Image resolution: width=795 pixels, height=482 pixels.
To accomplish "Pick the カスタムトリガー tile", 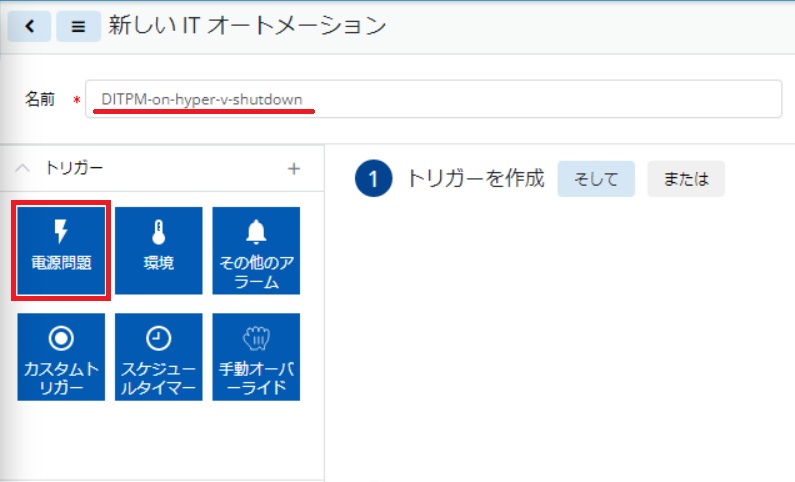I will [x=61, y=357].
